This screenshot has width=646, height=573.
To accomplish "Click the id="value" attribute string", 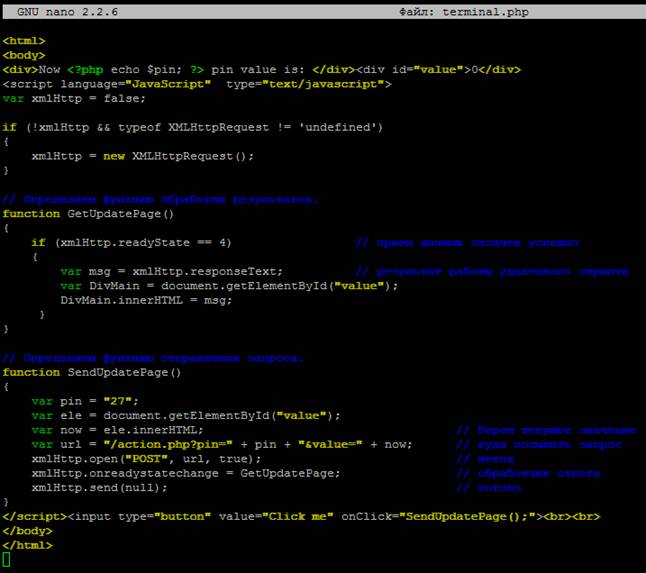I will 428,70.
